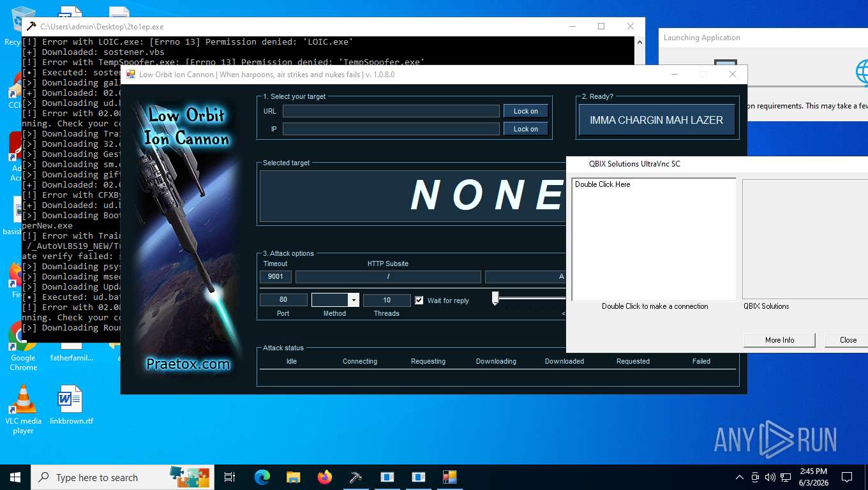Click the tray meet-now camera icon
868x490 pixels.
point(755,477)
